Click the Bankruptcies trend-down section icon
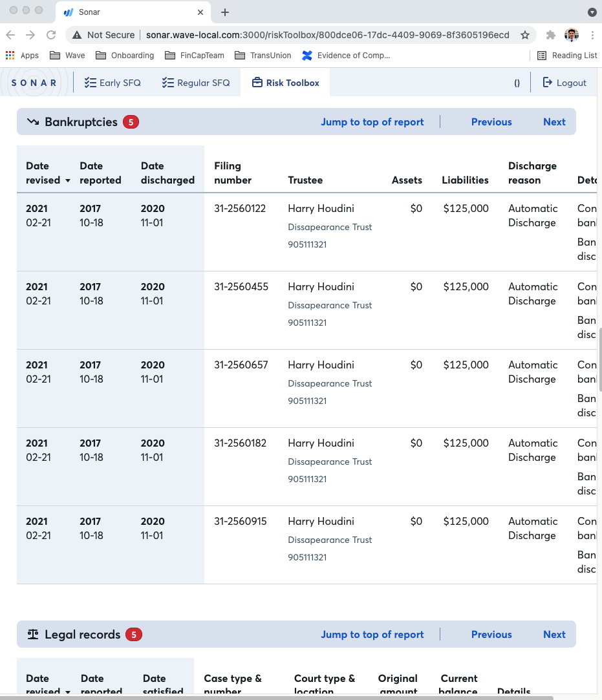This screenshot has height=700, width=602. click(x=33, y=122)
